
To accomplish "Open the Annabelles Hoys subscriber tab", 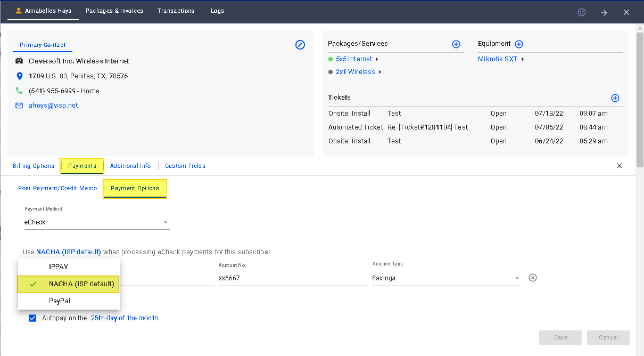I will coord(43,11).
